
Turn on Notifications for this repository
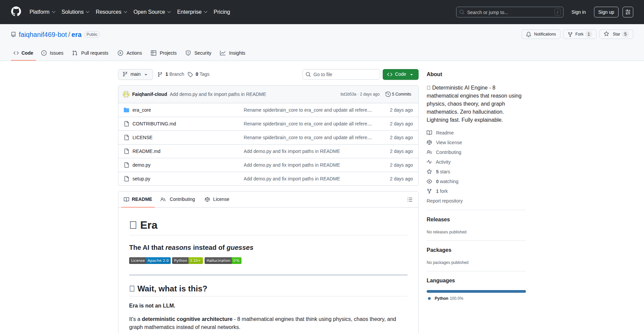pos(541,34)
